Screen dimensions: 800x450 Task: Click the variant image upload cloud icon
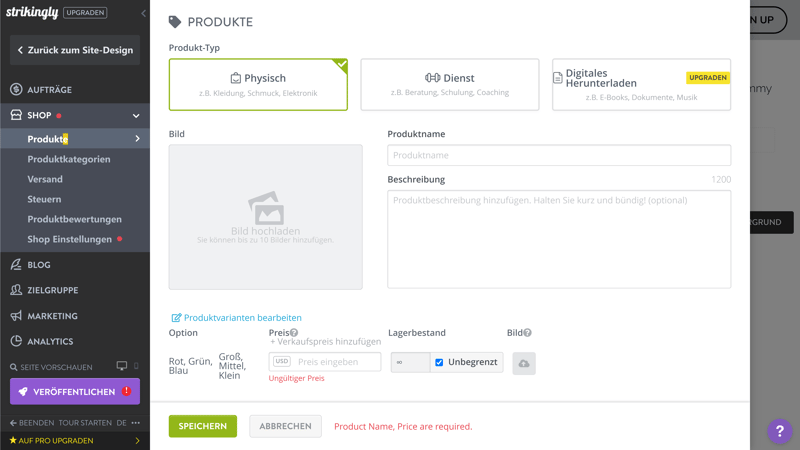coord(524,363)
